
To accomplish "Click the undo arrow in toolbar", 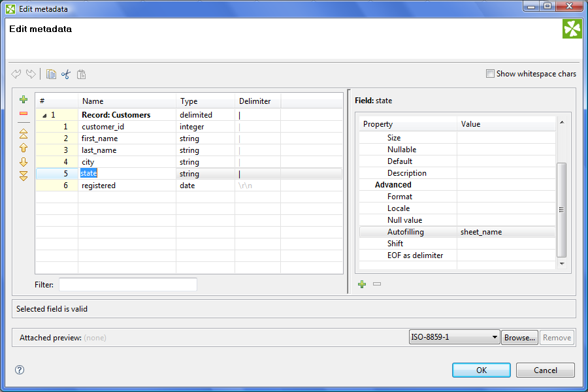I will tap(16, 74).
